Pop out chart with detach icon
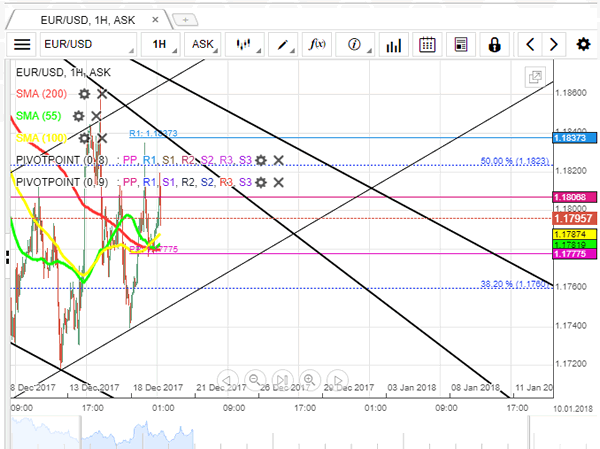The width and height of the screenshot is (600, 449). point(535,77)
